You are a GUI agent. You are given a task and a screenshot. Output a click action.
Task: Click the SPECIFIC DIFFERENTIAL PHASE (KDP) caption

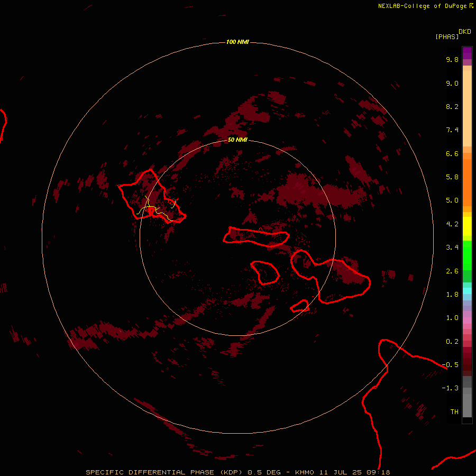(x=165, y=472)
